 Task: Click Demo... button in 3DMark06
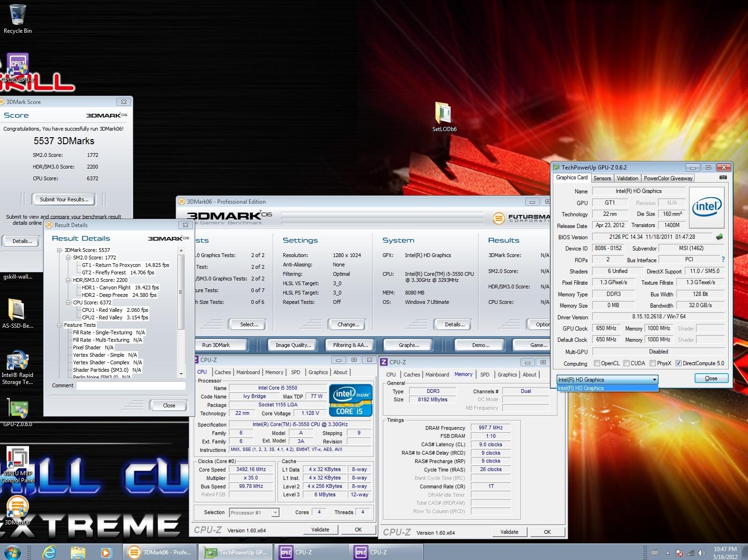coord(480,345)
